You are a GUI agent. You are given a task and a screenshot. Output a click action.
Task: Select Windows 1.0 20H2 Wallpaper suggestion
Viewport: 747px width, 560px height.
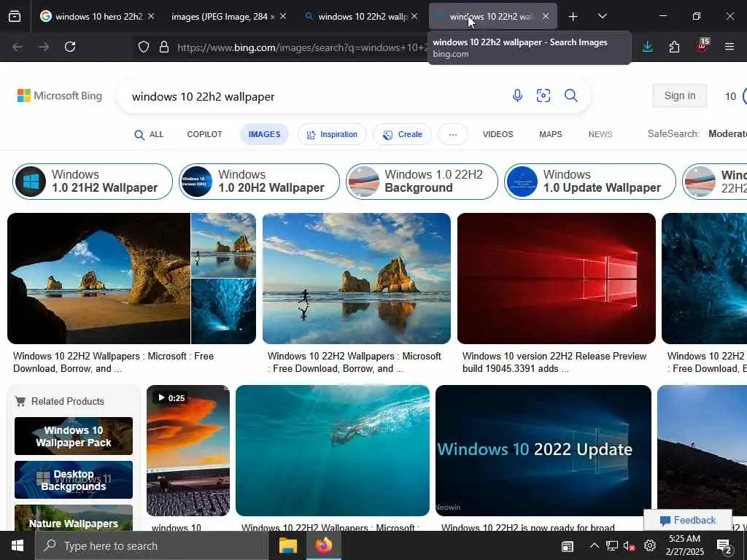[x=259, y=182]
